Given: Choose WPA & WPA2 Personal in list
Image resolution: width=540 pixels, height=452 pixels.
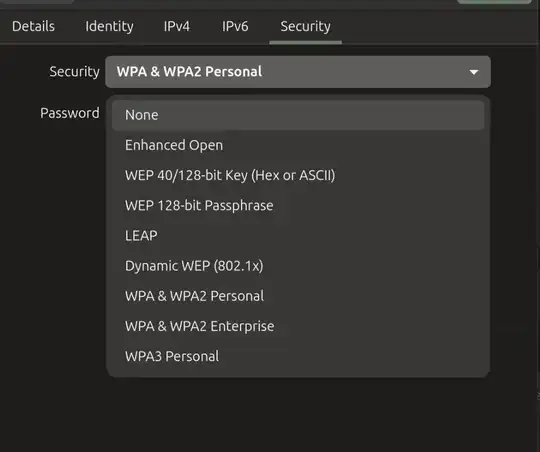Looking at the screenshot, I should [x=298, y=296].
